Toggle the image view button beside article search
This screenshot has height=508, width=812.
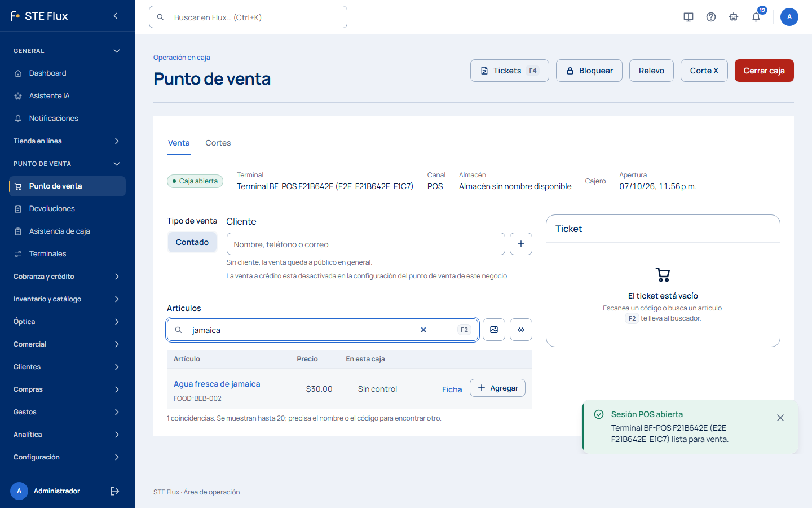(494, 330)
